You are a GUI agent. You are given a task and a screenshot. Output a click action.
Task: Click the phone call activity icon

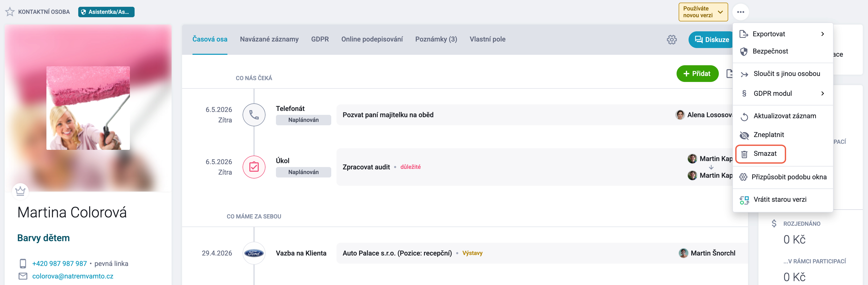[254, 115]
